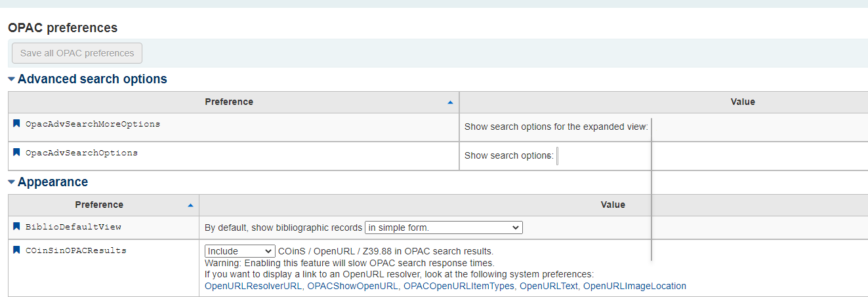Open the OpenURLResolverURL preference link
868x297 pixels.
click(x=253, y=286)
